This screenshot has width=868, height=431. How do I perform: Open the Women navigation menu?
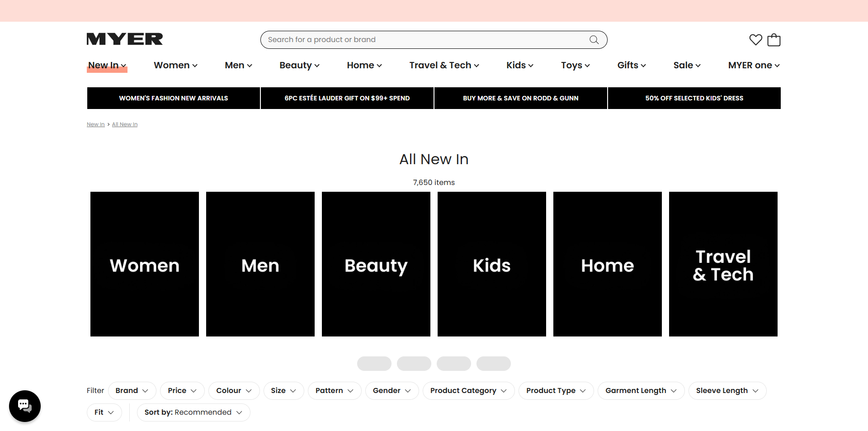[x=175, y=65]
